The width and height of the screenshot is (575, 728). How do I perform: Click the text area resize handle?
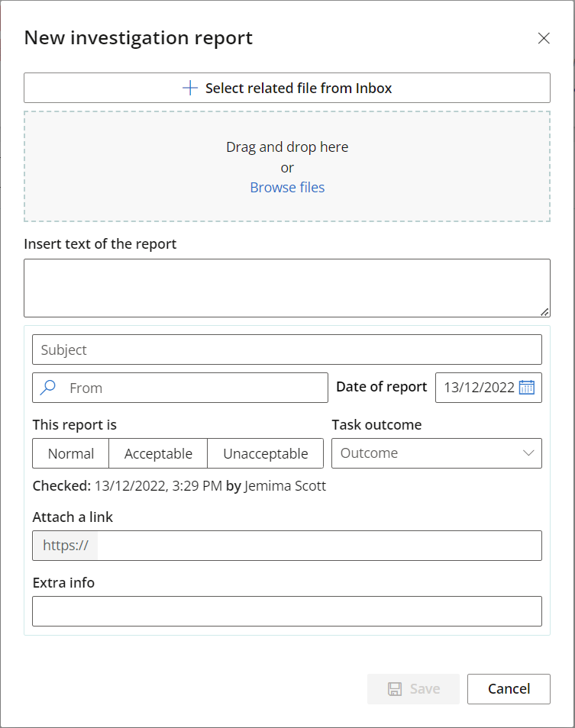544,312
